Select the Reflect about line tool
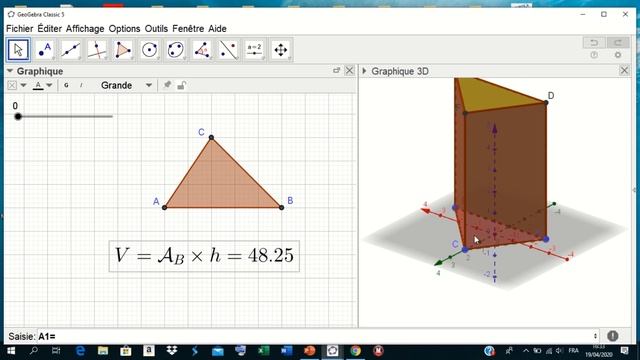The width and height of the screenshot is (640, 360). (228, 50)
